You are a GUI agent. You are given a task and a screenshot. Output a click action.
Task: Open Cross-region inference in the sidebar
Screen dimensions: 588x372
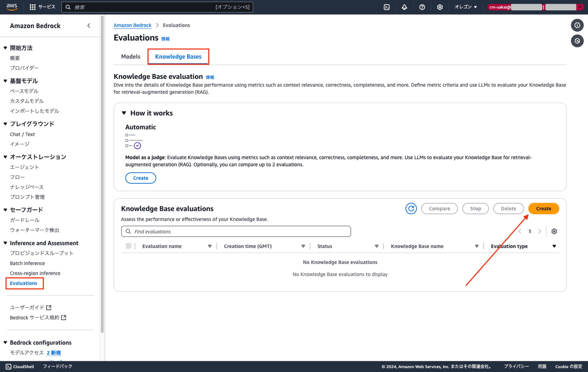tap(35, 273)
